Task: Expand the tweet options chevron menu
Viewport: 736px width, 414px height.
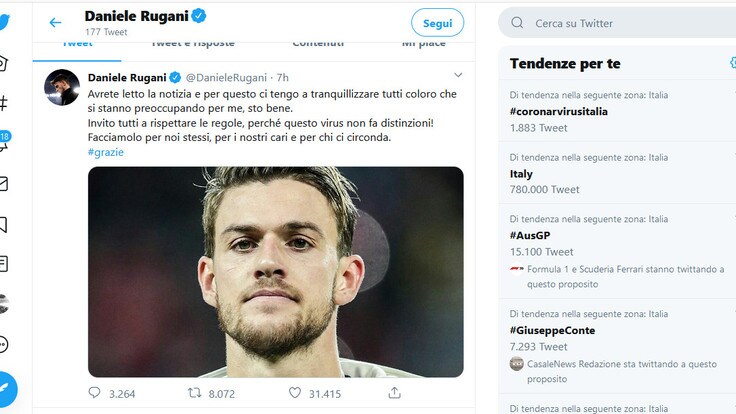Action: pyautogui.click(x=458, y=75)
